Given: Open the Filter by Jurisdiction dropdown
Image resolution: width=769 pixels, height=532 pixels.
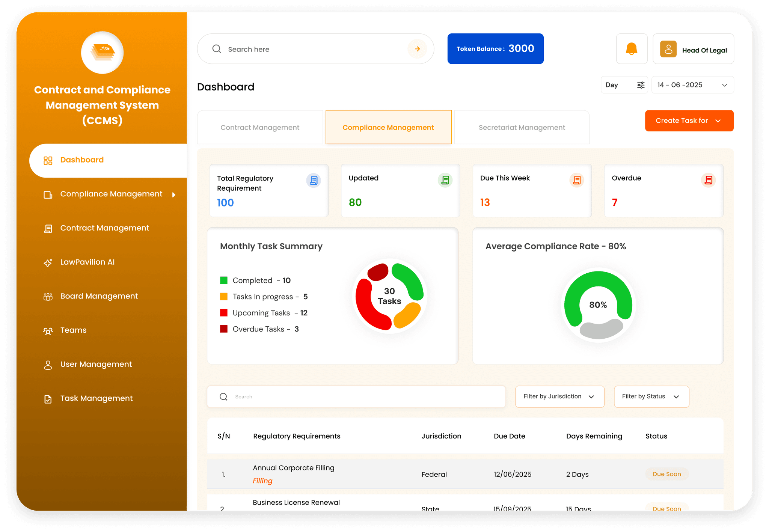Looking at the screenshot, I should click(559, 396).
